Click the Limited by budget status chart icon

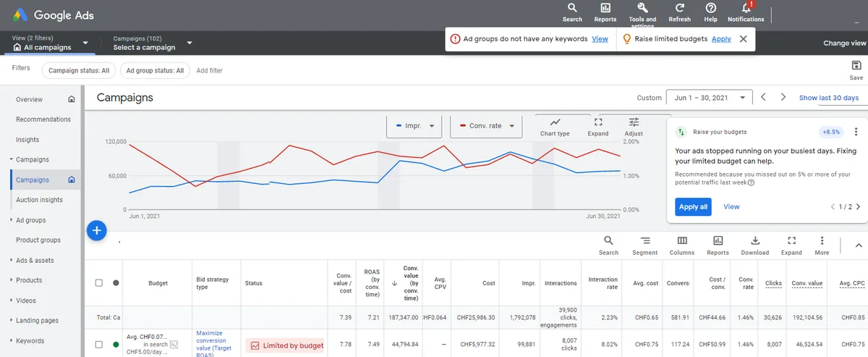point(255,346)
